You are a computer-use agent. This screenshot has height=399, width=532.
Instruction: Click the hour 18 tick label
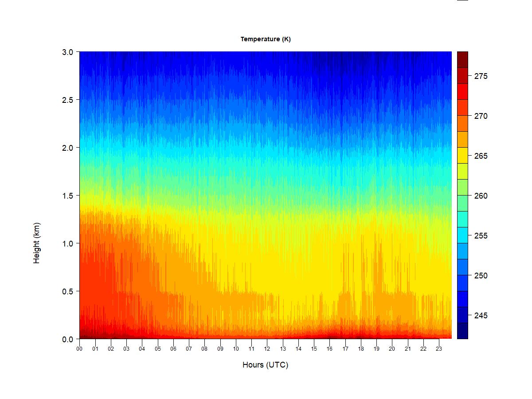361,348
